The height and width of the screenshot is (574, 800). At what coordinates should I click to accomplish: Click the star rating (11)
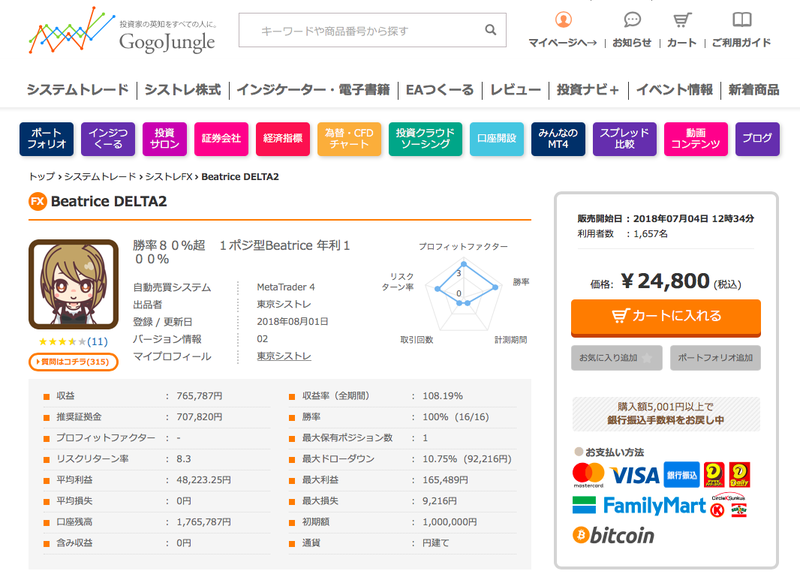[x=73, y=341]
